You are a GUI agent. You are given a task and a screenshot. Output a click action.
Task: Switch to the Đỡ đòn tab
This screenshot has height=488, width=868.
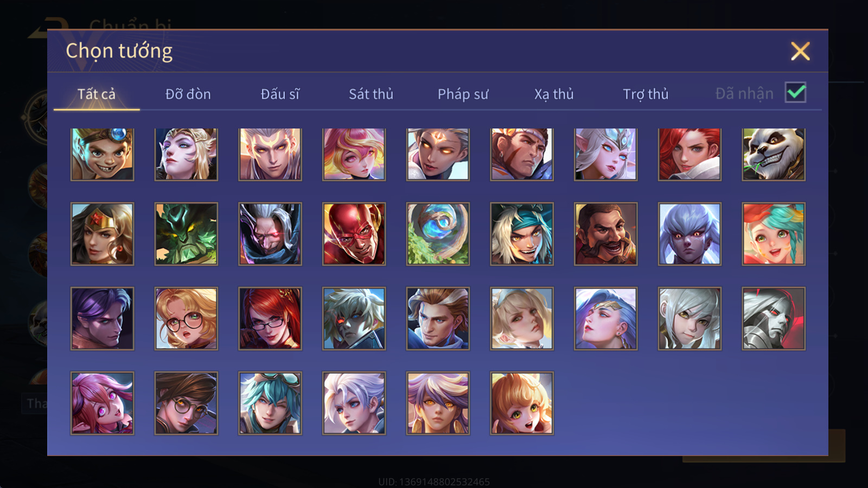(x=188, y=94)
